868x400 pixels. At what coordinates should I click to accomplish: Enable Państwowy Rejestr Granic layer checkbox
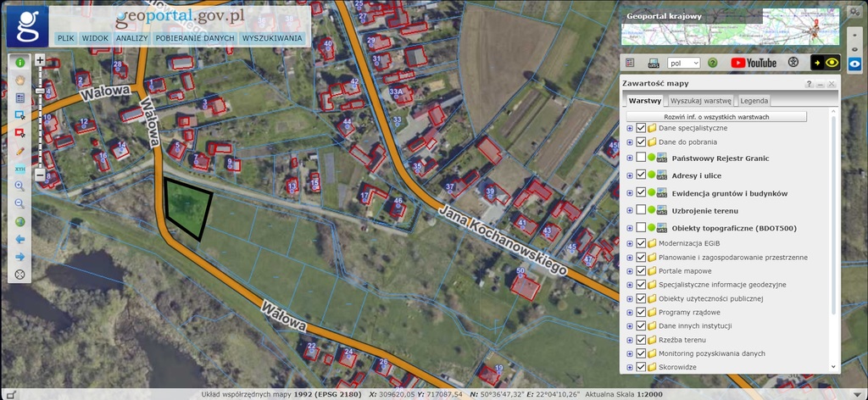(x=641, y=158)
